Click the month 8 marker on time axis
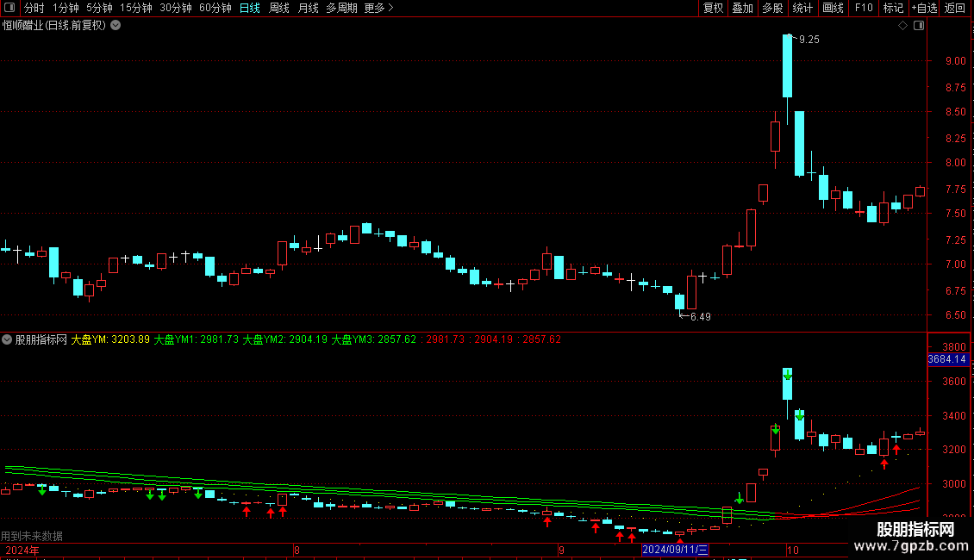 pyautogui.click(x=297, y=550)
